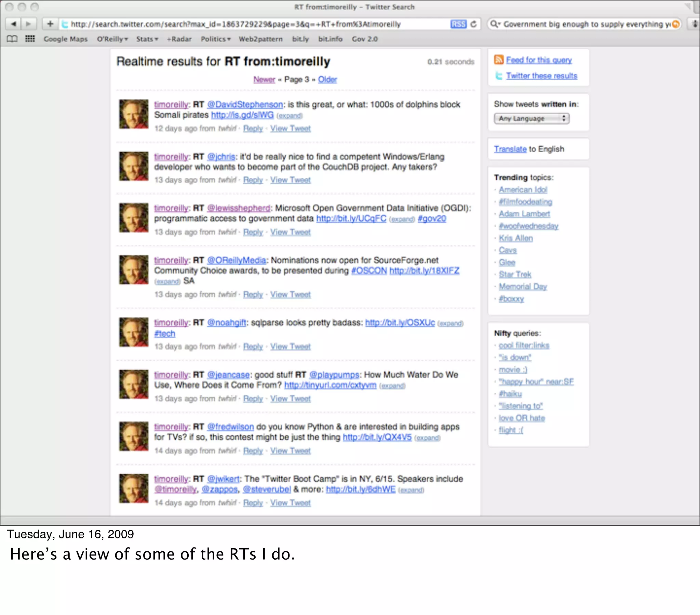The width and height of the screenshot is (700, 615).
Task: Open @DavidStephenson profile link
Action: pos(245,105)
